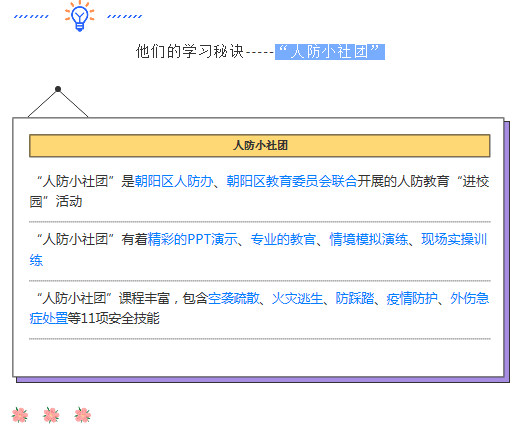The height and width of the screenshot is (435, 528).
Task: Click the first pink flower icon
Action: click(x=20, y=415)
